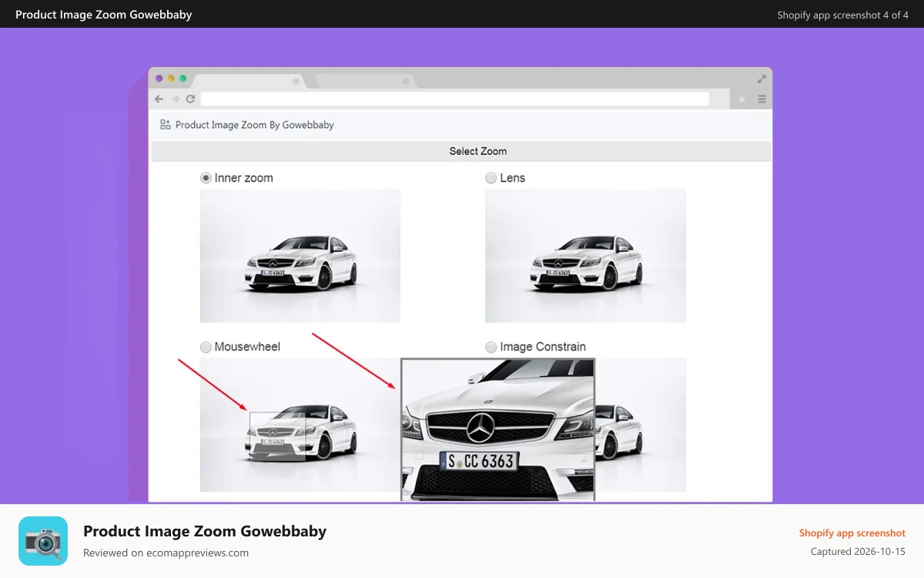Image resolution: width=924 pixels, height=578 pixels.
Task: Select the Lens radio button
Action: click(490, 178)
